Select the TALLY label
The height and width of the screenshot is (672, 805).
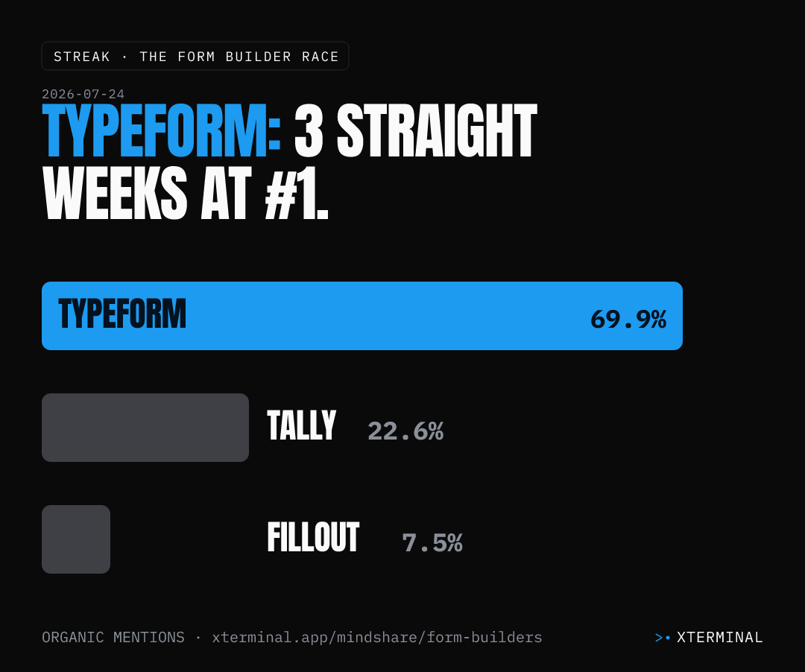pyautogui.click(x=301, y=425)
